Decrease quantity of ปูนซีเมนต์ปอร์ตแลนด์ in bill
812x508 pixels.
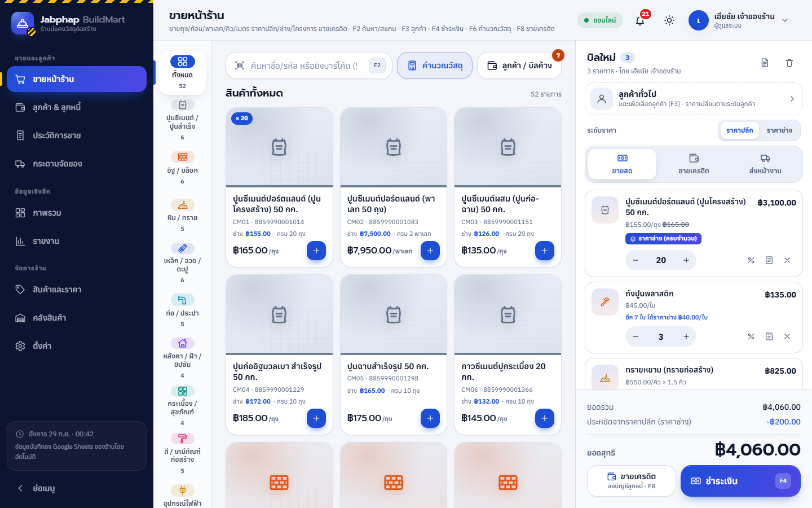[636, 260]
